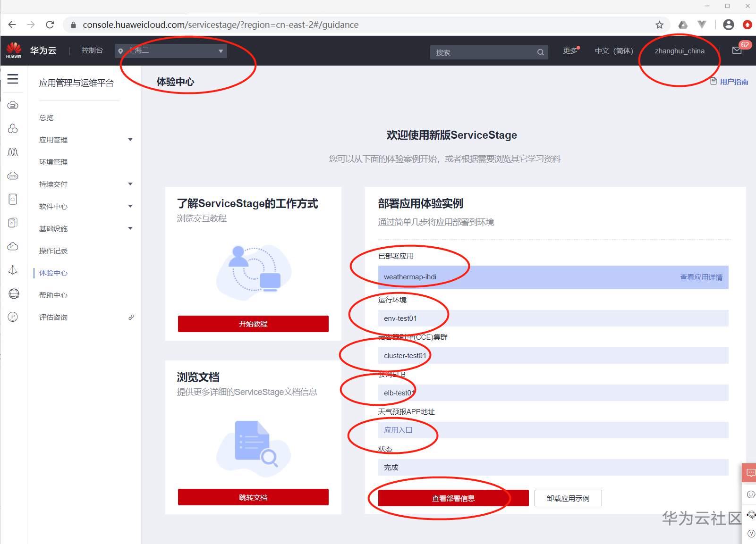The image size is (756, 544).
Task: Click the deployed app name weathermap-ihdi
Action: [x=410, y=277]
